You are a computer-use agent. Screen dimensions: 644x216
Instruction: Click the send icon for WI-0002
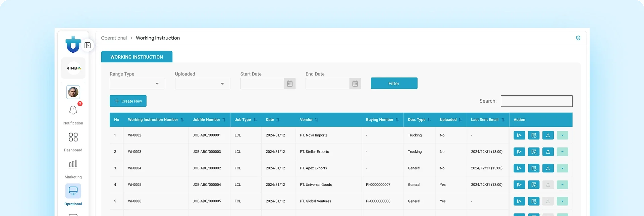[x=519, y=135]
